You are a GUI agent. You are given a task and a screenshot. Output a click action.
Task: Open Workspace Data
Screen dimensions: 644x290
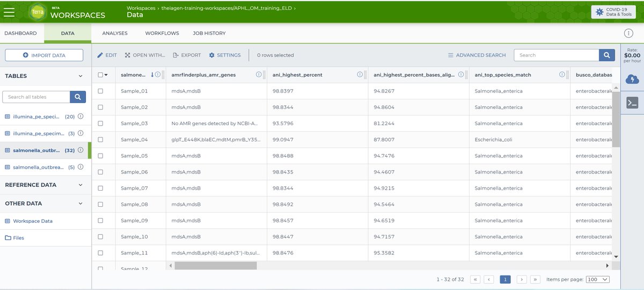tap(33, 221)
